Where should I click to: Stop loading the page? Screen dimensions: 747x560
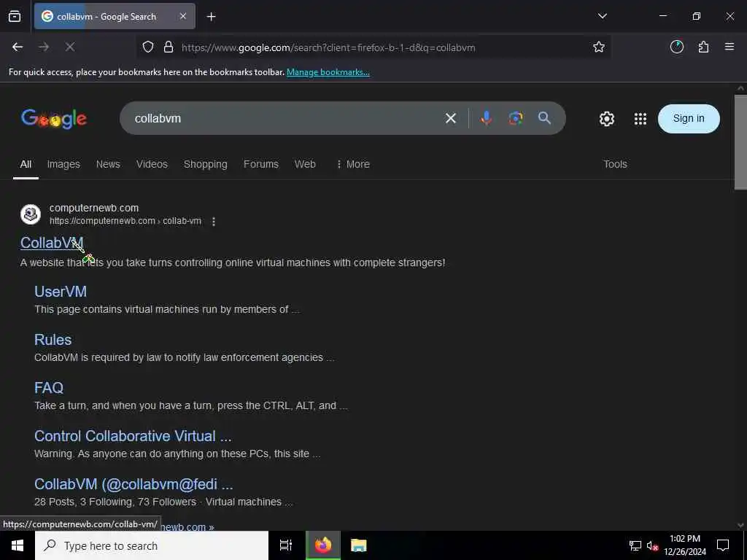(x=69, y=47)
